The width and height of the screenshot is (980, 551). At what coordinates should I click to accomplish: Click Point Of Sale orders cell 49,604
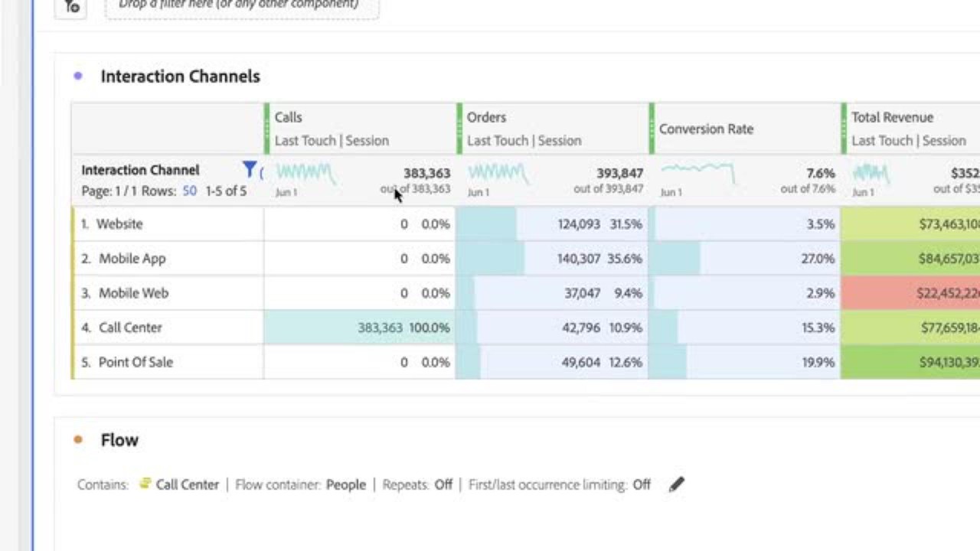552,361
